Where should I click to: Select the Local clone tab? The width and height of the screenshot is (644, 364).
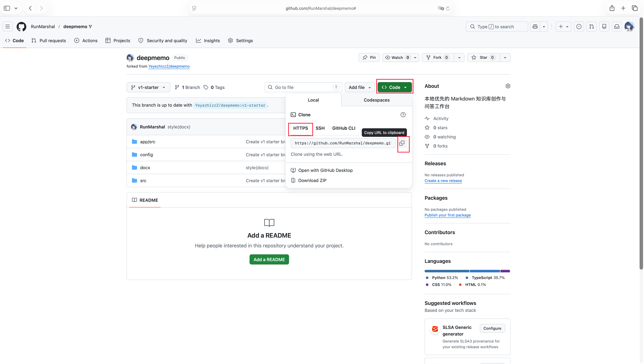pyautogui.click(x=313, y=100)
